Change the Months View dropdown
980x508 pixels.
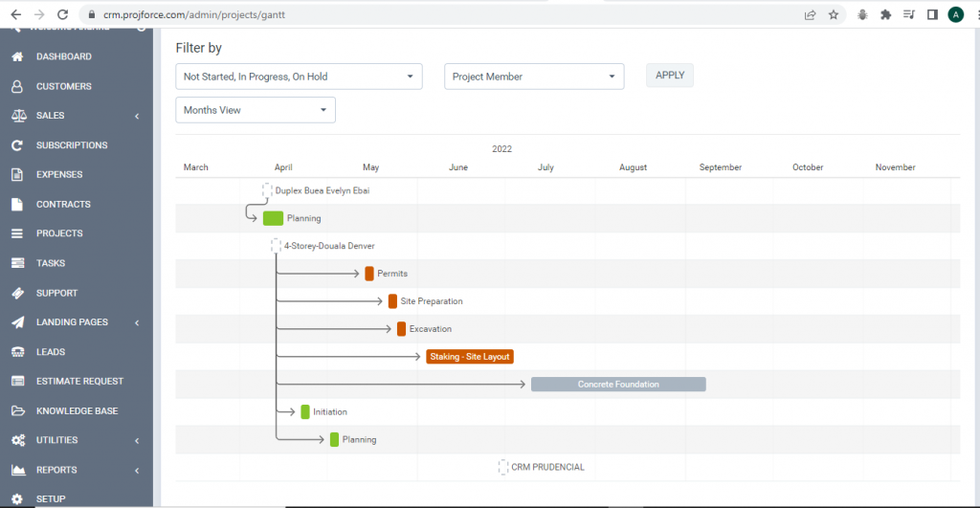[255, 110]
